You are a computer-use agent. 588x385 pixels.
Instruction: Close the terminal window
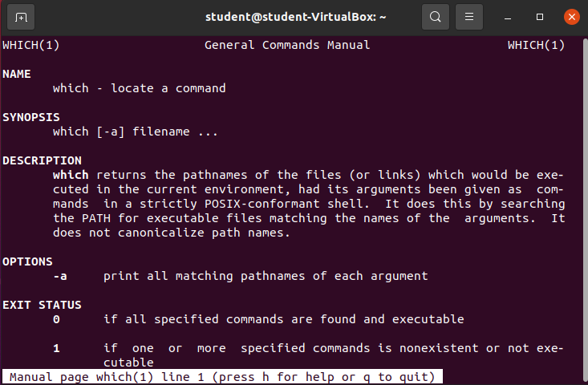[x=570, y=17]
